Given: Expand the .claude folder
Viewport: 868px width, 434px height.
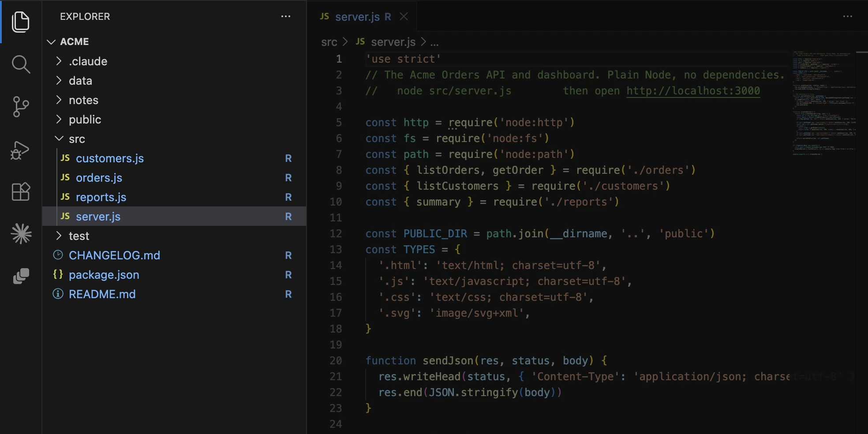Looking at the screenshot, I should (x=59, y=61).
